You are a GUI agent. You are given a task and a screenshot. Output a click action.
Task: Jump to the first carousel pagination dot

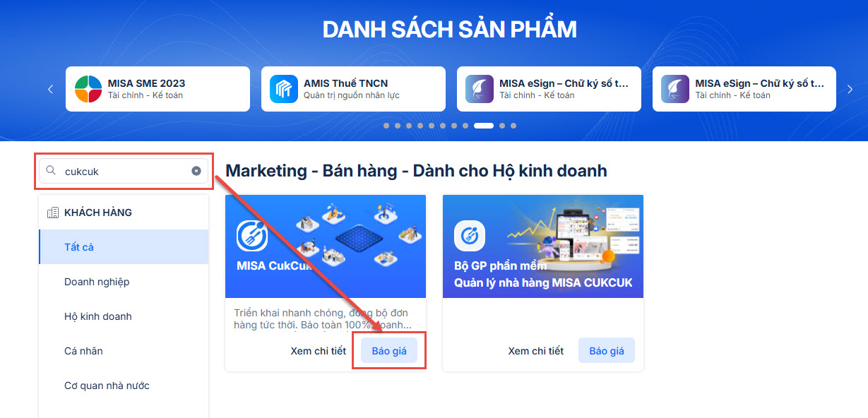(x=386, y=126)
